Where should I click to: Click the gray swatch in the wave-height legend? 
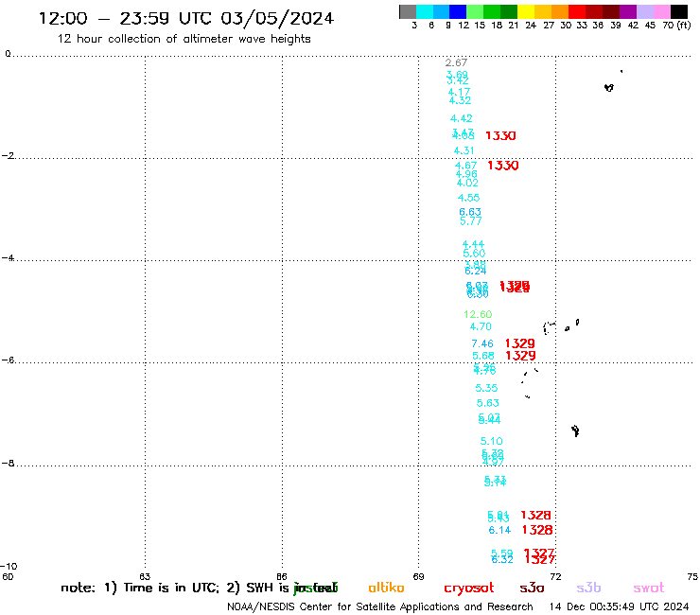pos(408,11)
